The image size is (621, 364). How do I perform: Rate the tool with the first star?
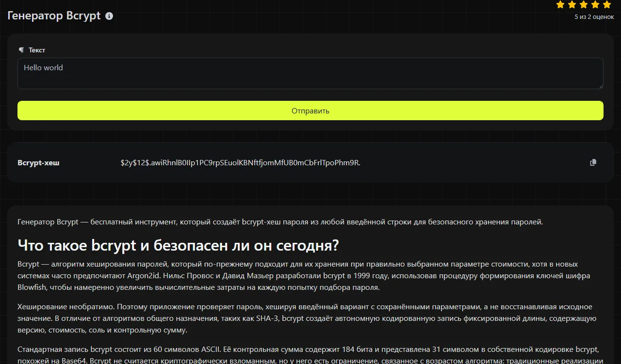pos(560,5)
